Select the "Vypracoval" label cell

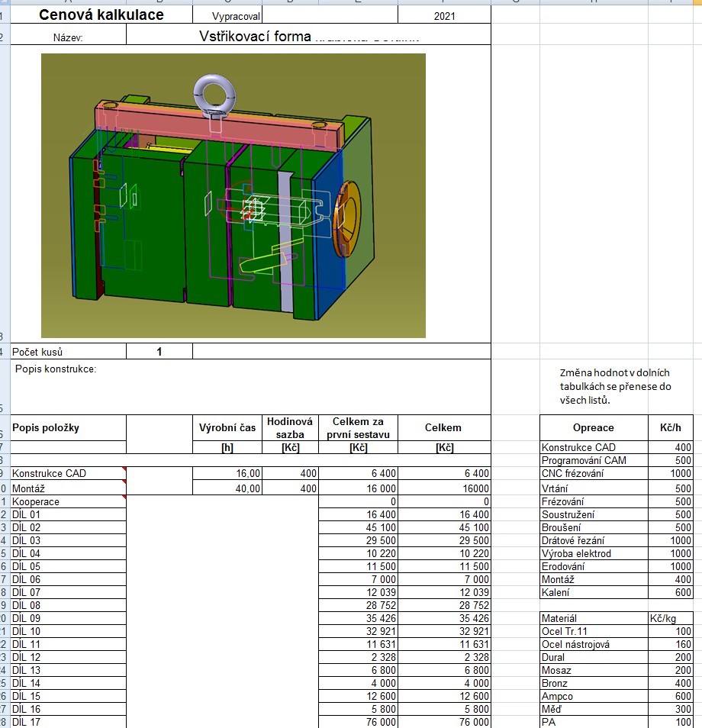click(236, 15)
